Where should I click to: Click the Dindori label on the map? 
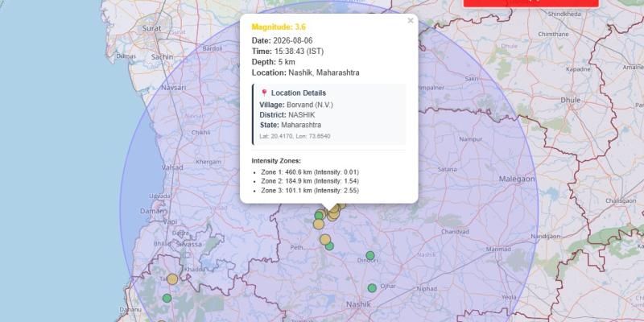(367, 261)
